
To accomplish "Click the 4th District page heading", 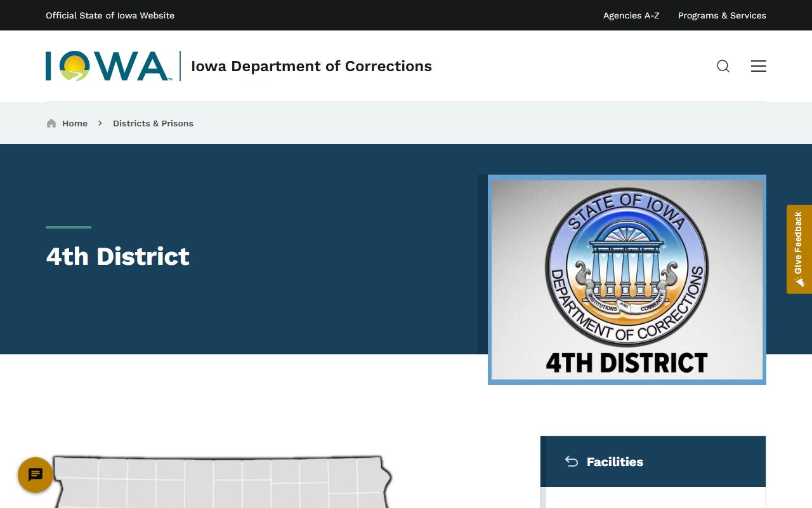I will tap(118, 257).
